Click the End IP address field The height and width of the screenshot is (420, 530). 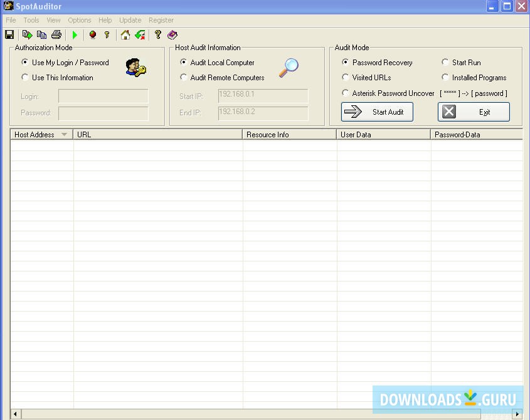point(263,113)
